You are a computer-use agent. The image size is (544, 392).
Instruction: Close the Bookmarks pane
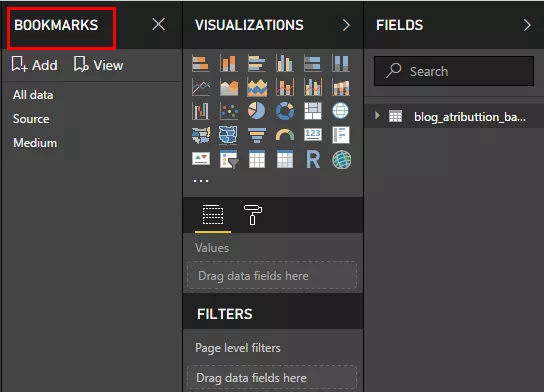click(x=159, y=24)
